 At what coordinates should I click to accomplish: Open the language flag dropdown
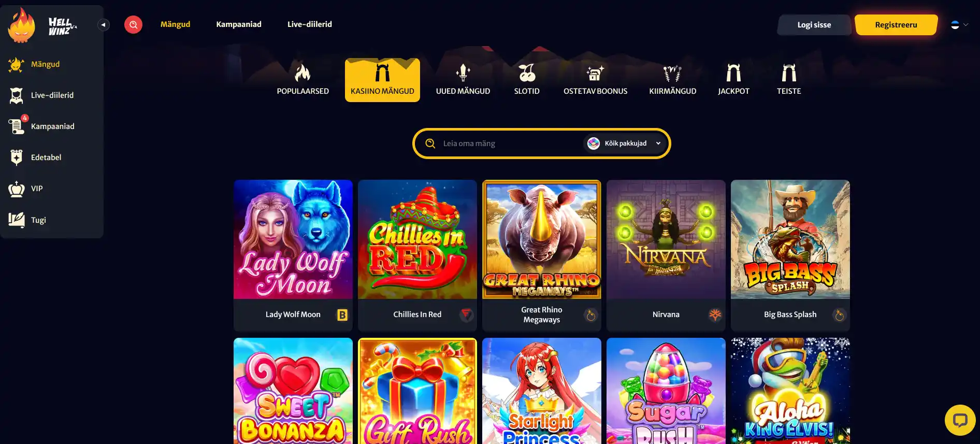tap(959, 25)
